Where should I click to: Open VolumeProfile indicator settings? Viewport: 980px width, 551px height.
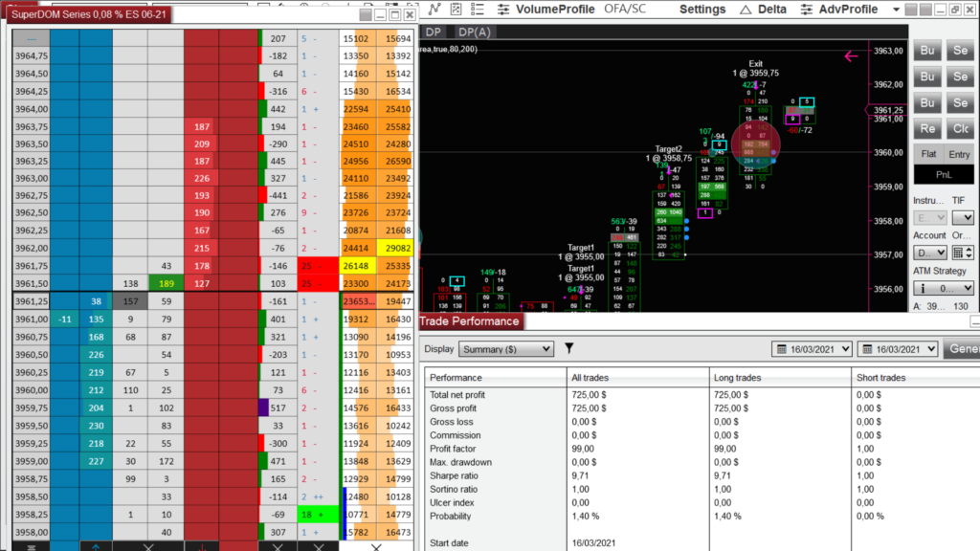(x=546, y=9)
